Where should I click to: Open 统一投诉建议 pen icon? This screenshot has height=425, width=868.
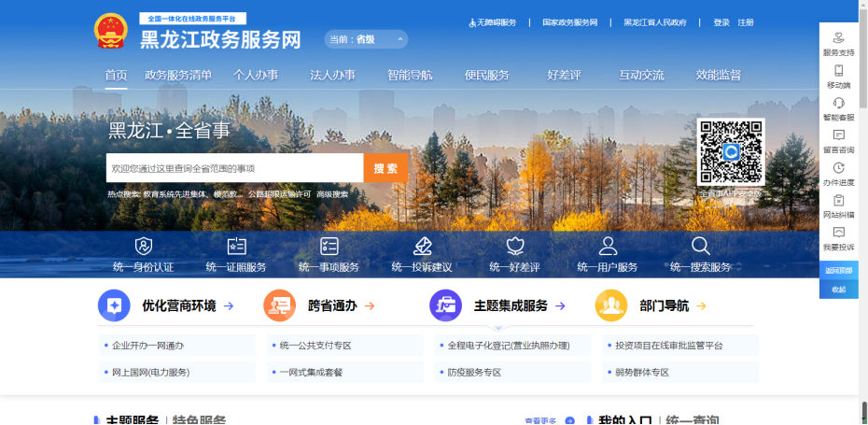point(422,246)
